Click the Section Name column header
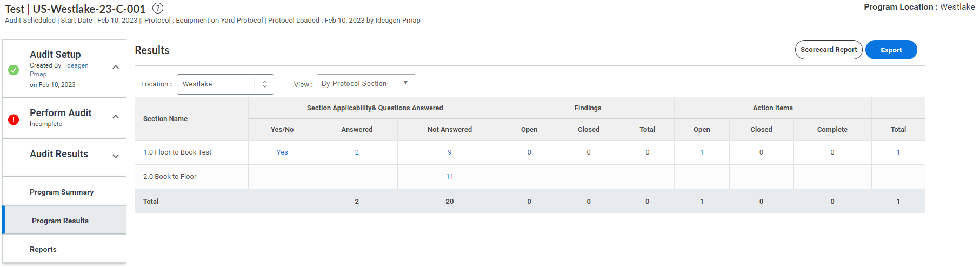The width and height of the screenshot is (980, 267). pos(165,119)
